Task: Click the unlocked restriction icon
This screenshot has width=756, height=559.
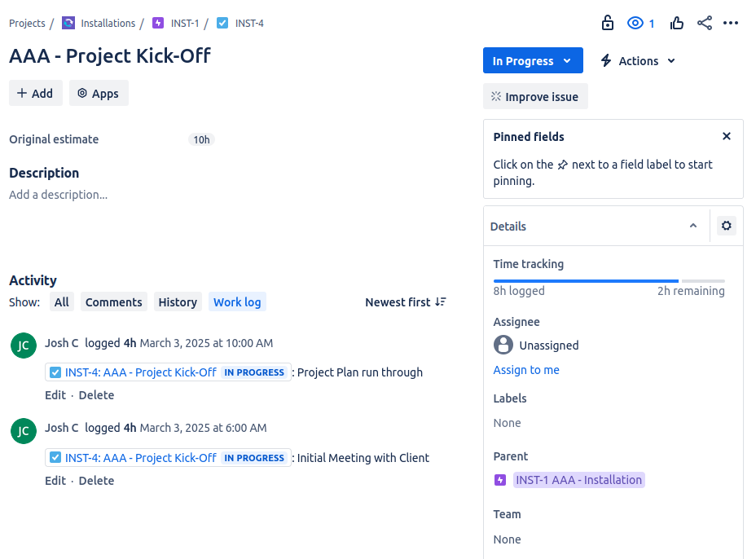Action: 607,23
